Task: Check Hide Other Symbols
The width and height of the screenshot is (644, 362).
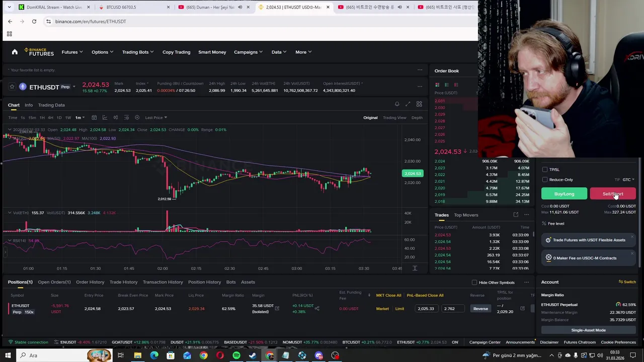Action: 474,283
